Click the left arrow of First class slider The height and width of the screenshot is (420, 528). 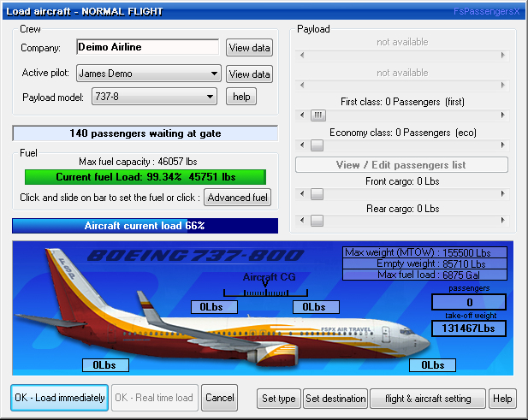pyautogui.click(x=302, y=115)
